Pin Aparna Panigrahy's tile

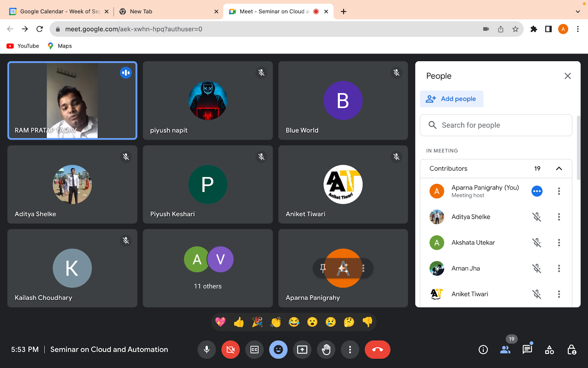(323, 268)
